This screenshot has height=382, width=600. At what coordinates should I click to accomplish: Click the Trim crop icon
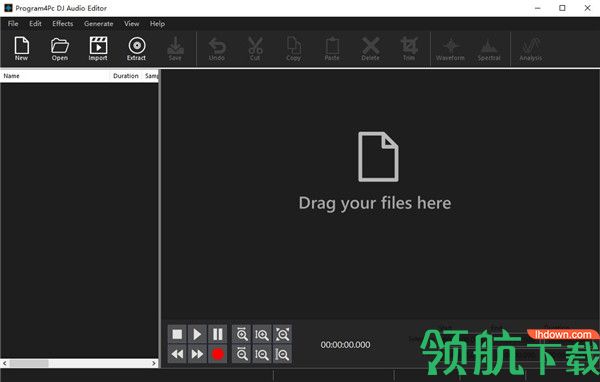point(409,48)
